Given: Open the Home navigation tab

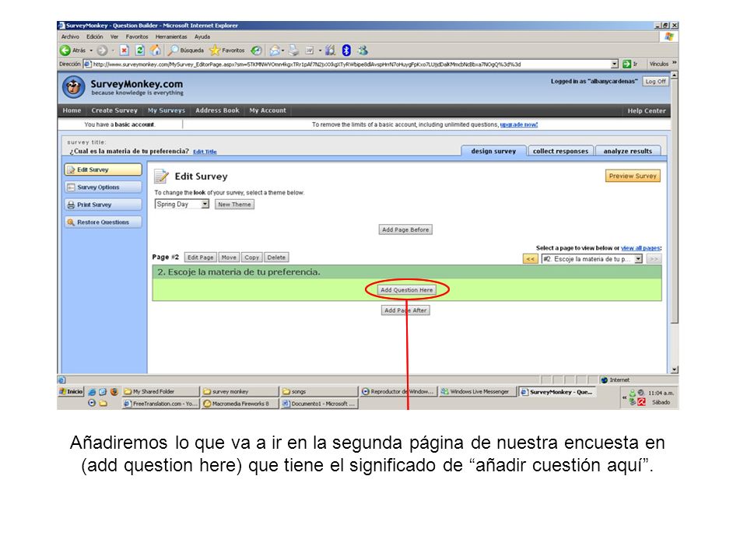Looking at the screenshot, I should click(x=72, y=110).
